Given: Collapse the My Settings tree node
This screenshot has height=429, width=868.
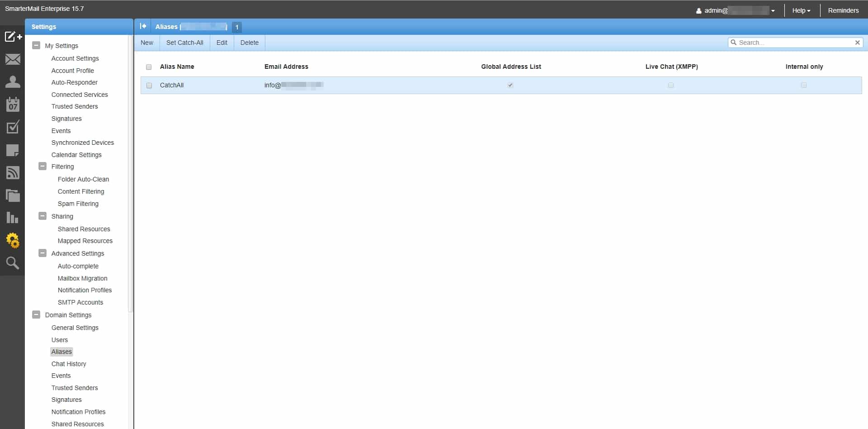Looking at the screenshot, I should (36, 45).
